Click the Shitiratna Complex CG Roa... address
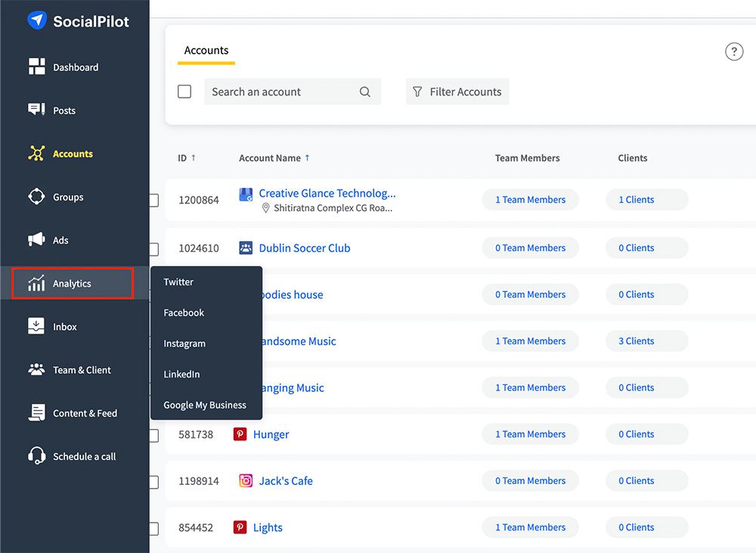This screenshot has width=756, height=553. point(333,208)
